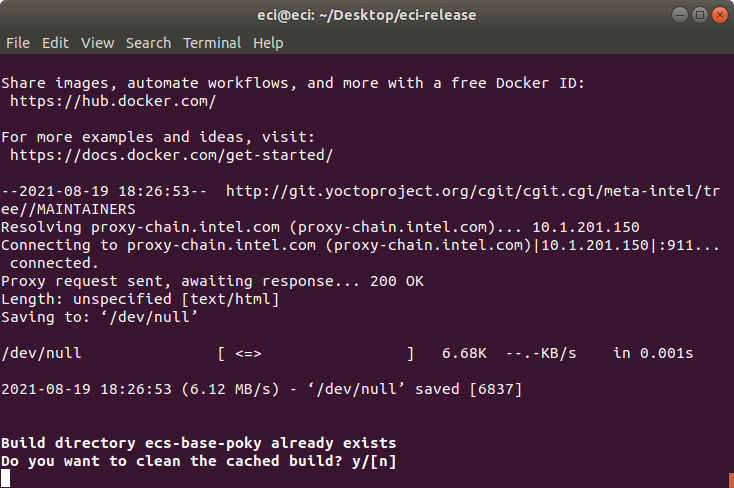Click the wget progress bar indicator
Viewport: 734px width, 488px height.
pyautogui.click(x=249, y=353)
